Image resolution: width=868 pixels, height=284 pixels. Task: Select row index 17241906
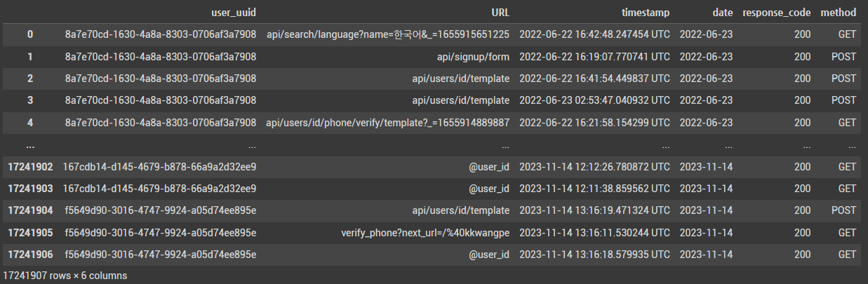pyautogui.click(x=30, y=254)
